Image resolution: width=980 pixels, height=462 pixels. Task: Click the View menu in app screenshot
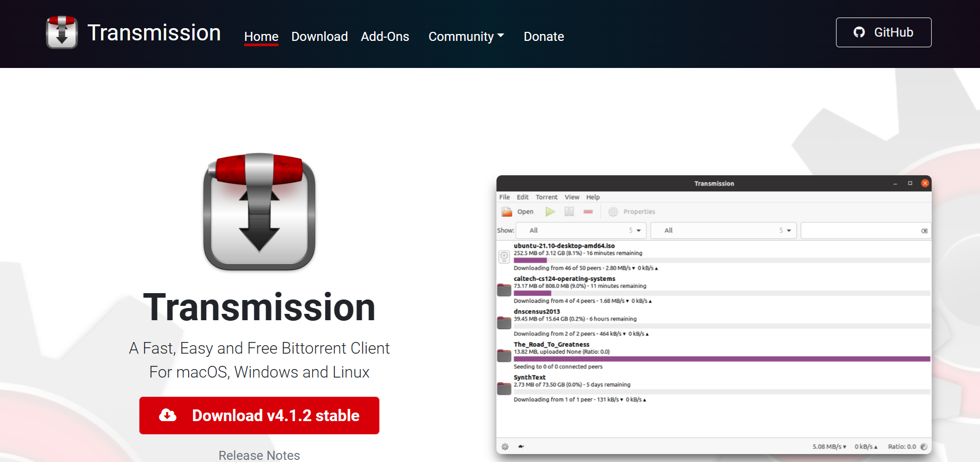(x=572, y=197)
